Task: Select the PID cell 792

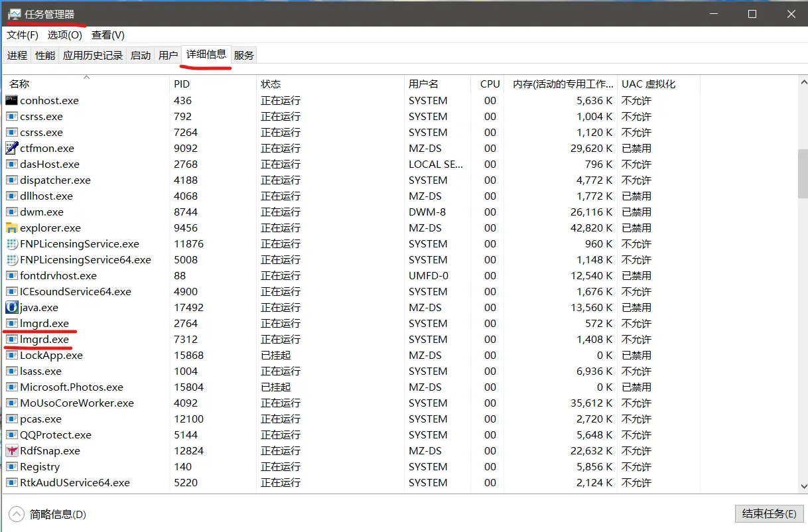Action: coord(182,116)
